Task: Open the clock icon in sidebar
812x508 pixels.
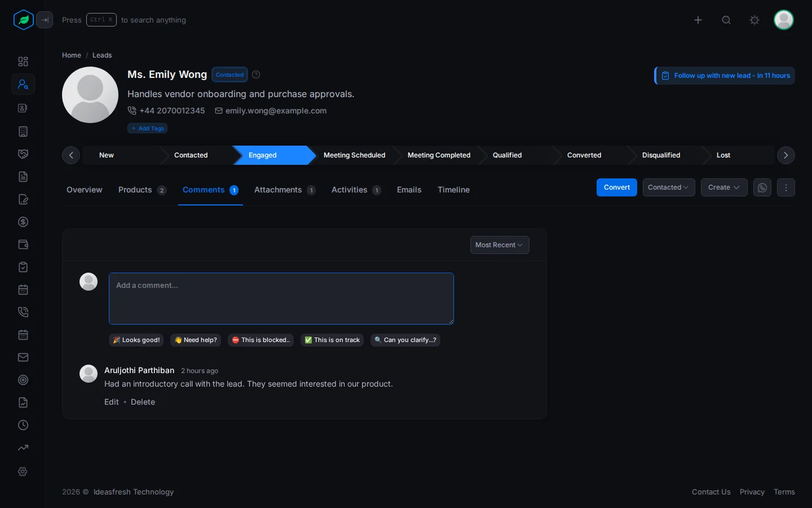Action: [23, 425]
